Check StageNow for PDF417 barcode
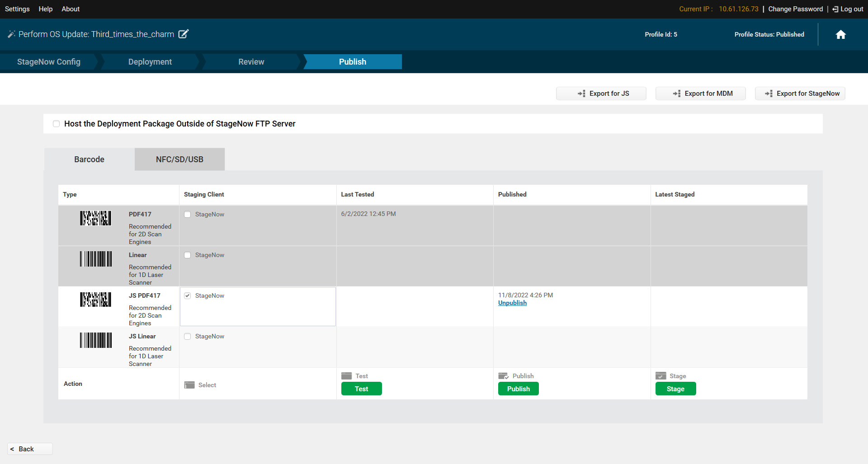Screen dimensions: 868x464 188,215
